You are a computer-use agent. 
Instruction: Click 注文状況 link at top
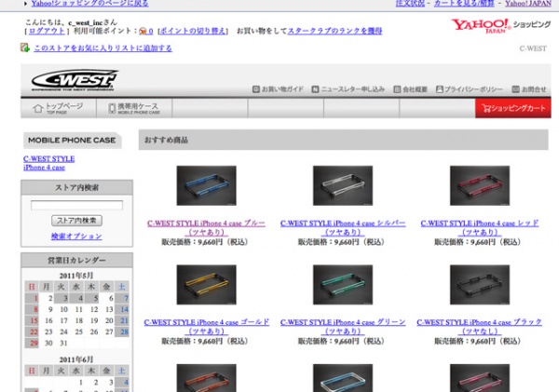point(410,4)
